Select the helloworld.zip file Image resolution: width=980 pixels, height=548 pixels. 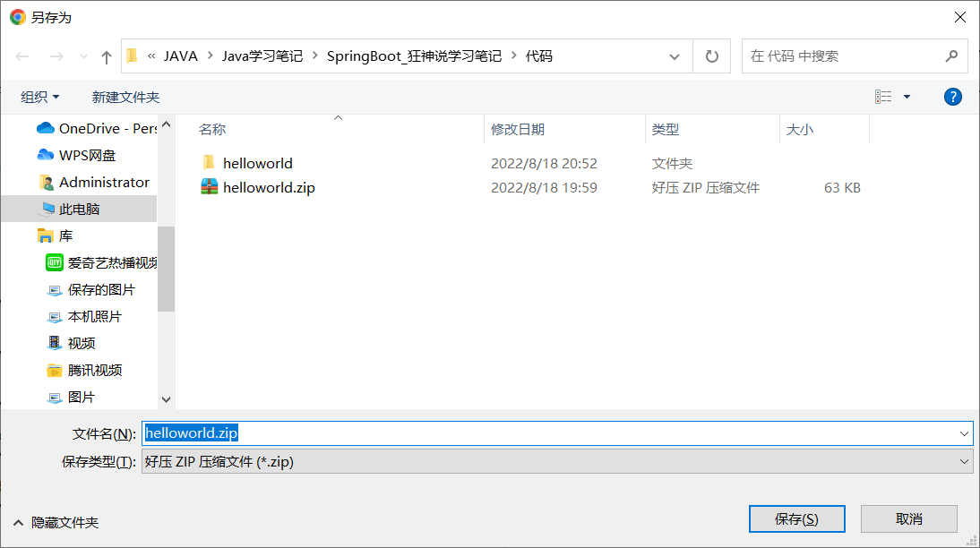(x=269, y=187)
